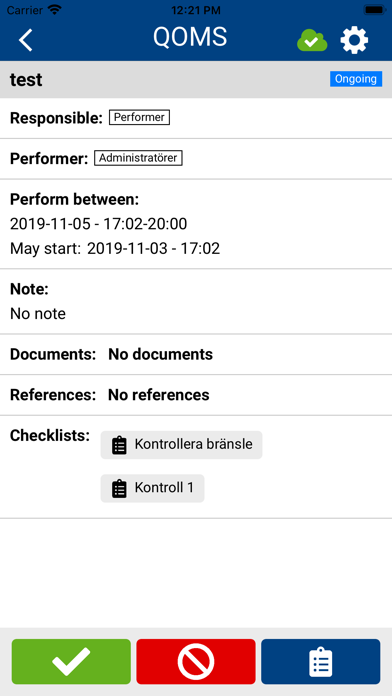Tap the No documents text

[160, 354]
